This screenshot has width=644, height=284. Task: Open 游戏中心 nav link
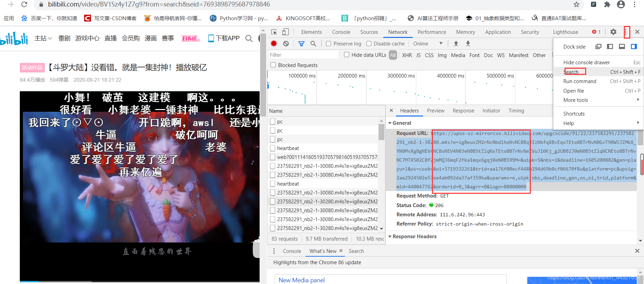pos(88,38)
